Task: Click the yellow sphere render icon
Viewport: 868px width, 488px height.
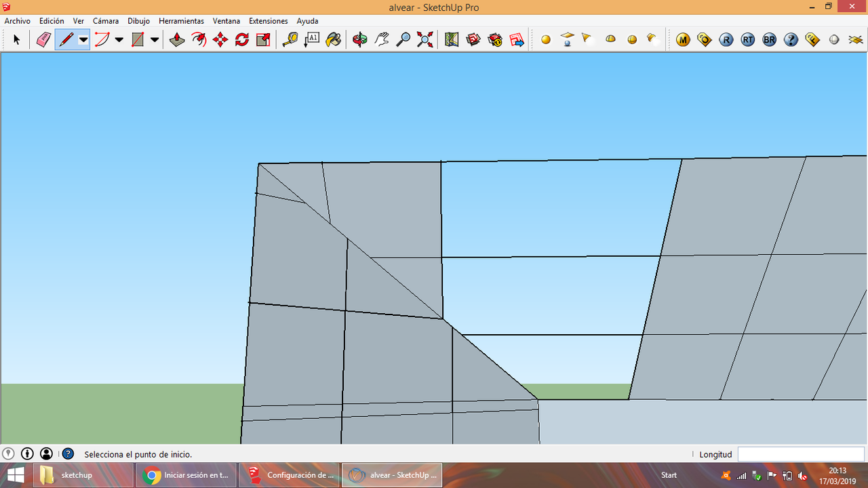Action: click(546, 40)
